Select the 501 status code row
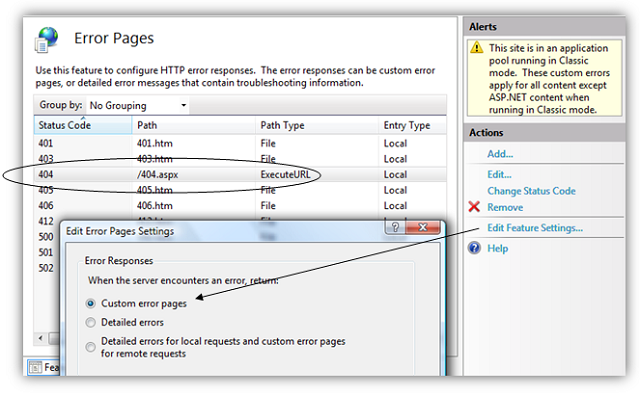Screen dimensions: 640x395 coord(46,252)
